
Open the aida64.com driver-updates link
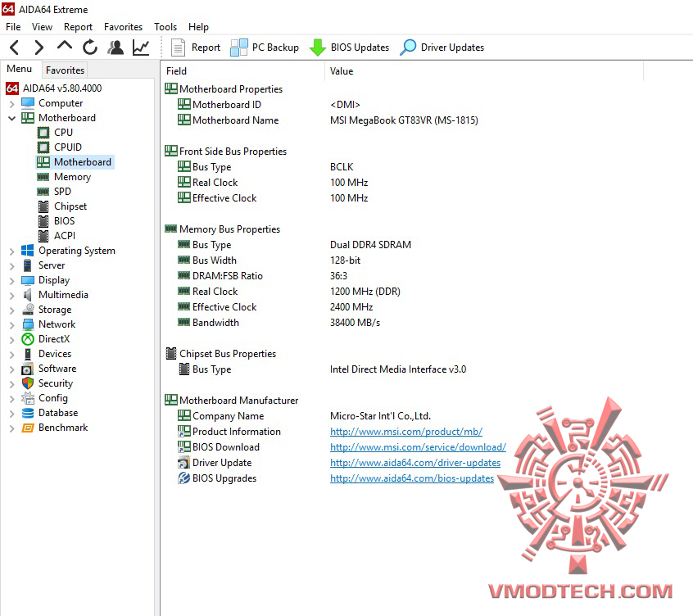coord(415,463)
